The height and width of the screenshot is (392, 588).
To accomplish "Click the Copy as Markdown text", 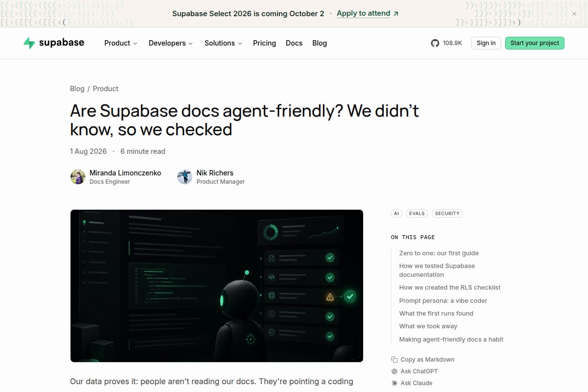I will [x=428, y=360].
